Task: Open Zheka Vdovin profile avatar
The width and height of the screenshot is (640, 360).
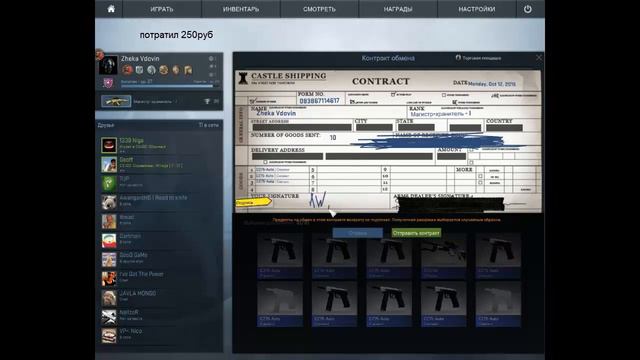Action: (109, 65)
